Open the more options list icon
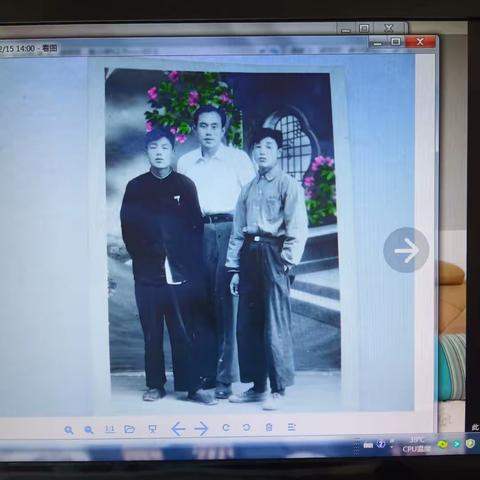 [x=291, y=427]
